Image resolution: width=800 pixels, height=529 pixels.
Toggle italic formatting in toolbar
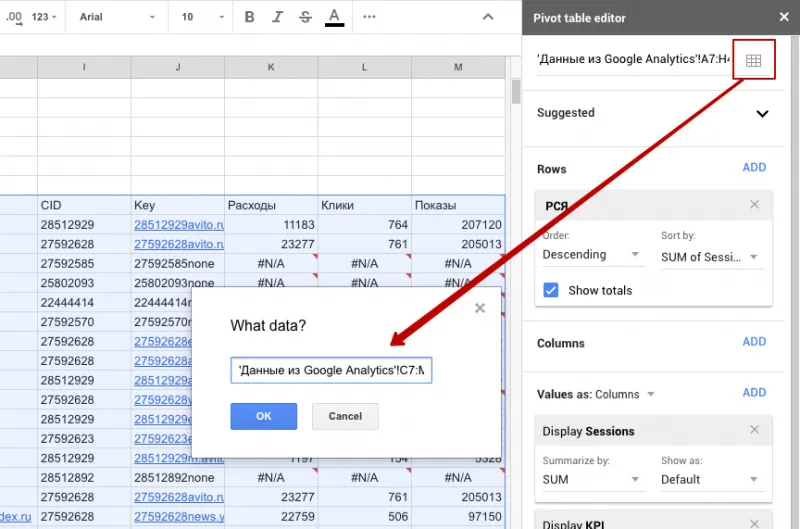pos(277,17)
